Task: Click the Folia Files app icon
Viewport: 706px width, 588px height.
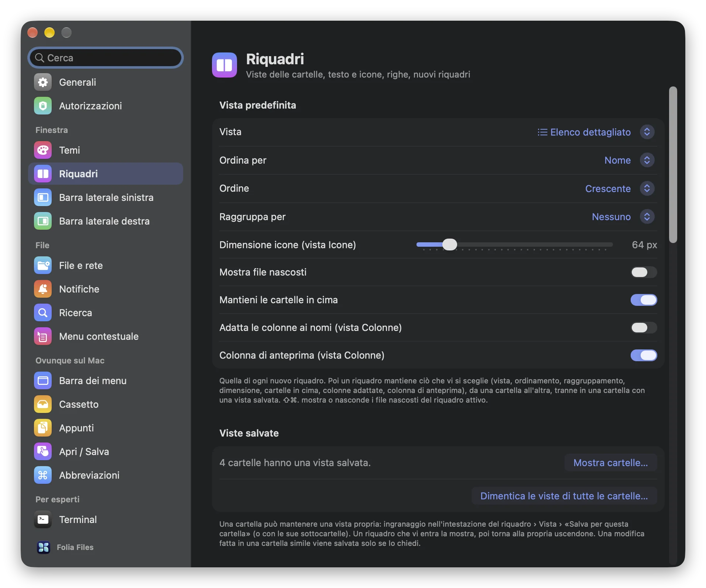Action: pos(44,547)
